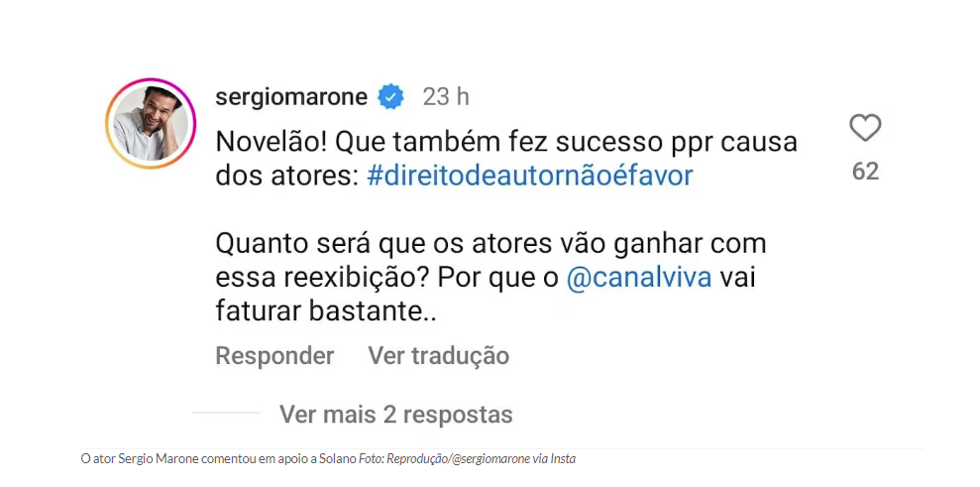
Task: Click the blue verified badge
Action: tap(391, 97)
